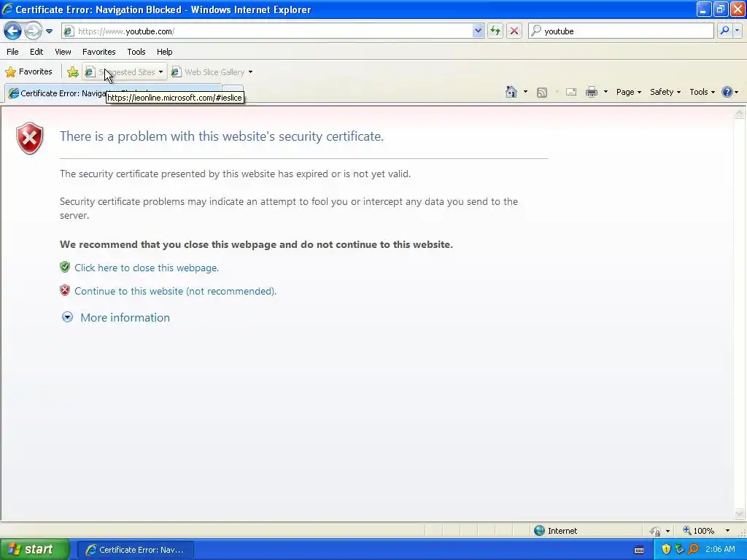Change zoom level 100% in status bar
The width and height of the screenshot is (747, 560).
tap(698, 531)
